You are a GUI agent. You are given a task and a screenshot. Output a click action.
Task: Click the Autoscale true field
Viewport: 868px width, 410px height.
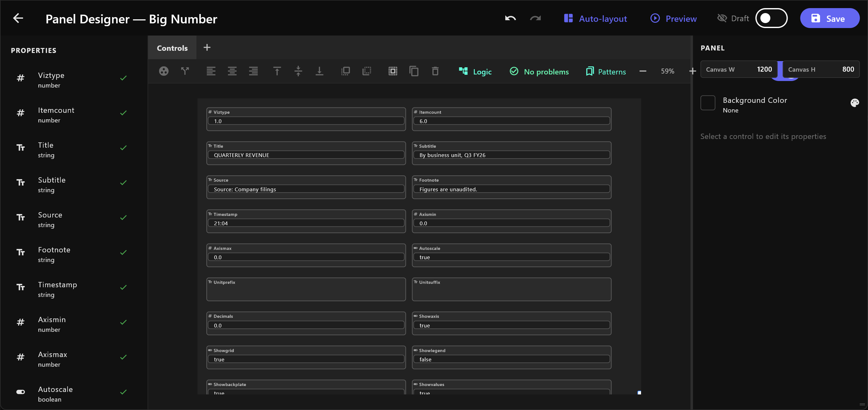[512, 257]
